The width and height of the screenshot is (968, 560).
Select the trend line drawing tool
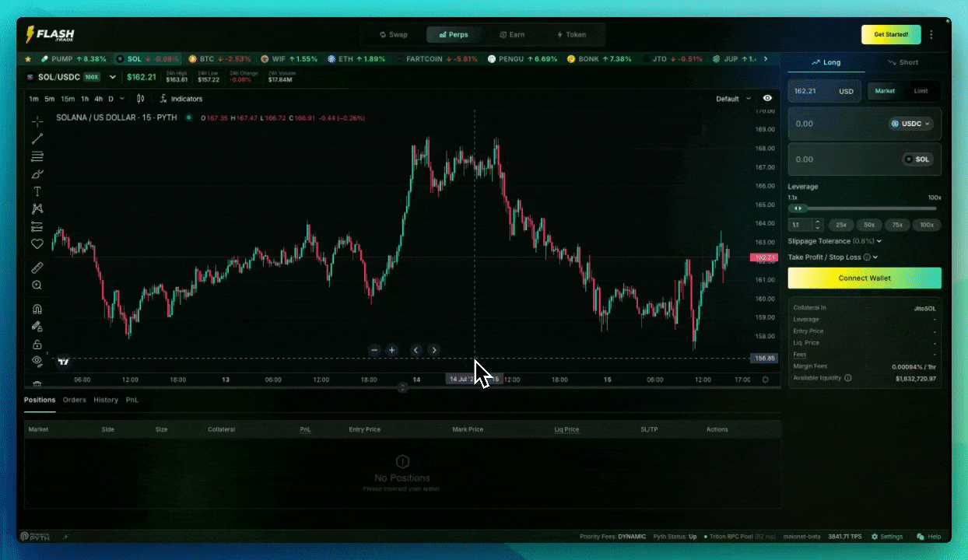point(37,139)
